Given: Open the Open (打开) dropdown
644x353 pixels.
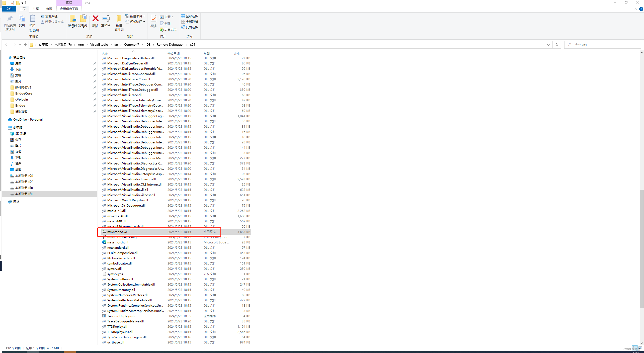Looking at the screenshot, I should pyautogui.click(x=167, y=17).
